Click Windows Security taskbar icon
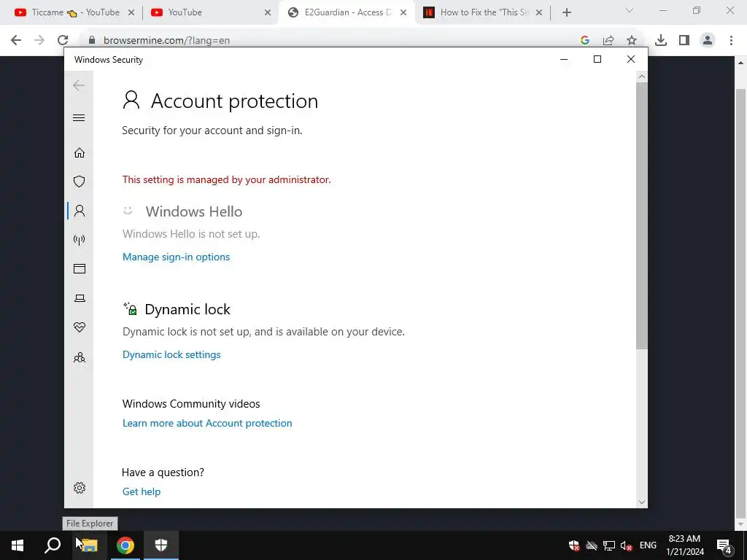747x560 pixels. (161, 545)
